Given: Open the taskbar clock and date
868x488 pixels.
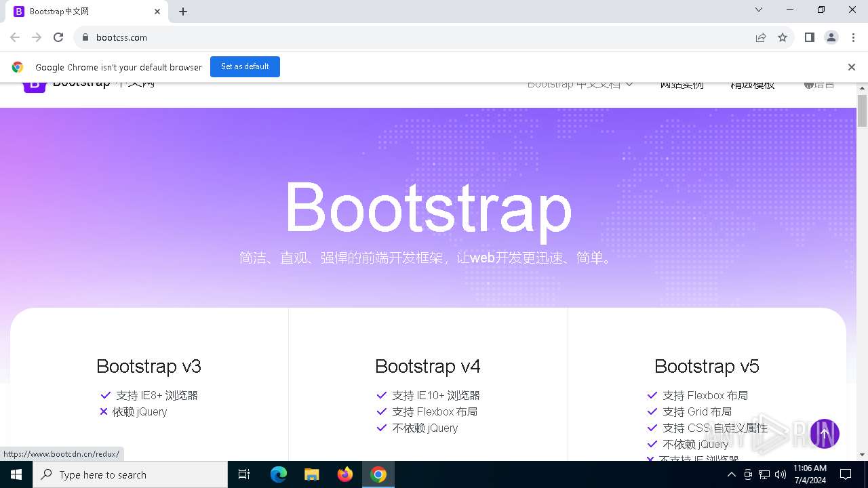Looking at the screenshot, I should 810,474.
